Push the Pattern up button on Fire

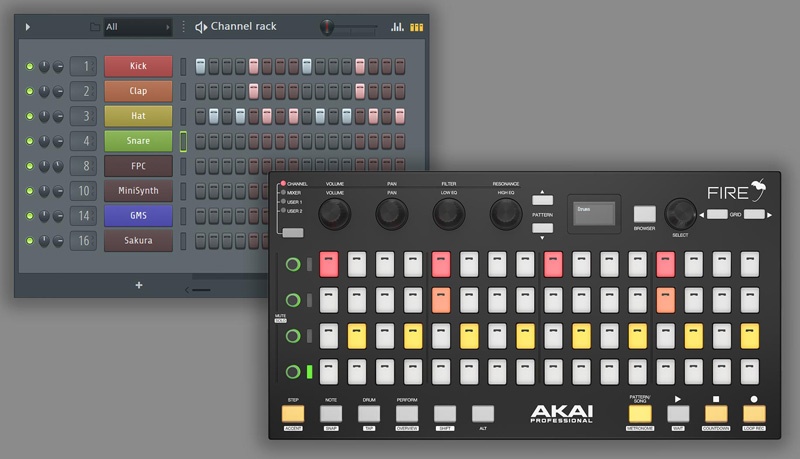542,200
